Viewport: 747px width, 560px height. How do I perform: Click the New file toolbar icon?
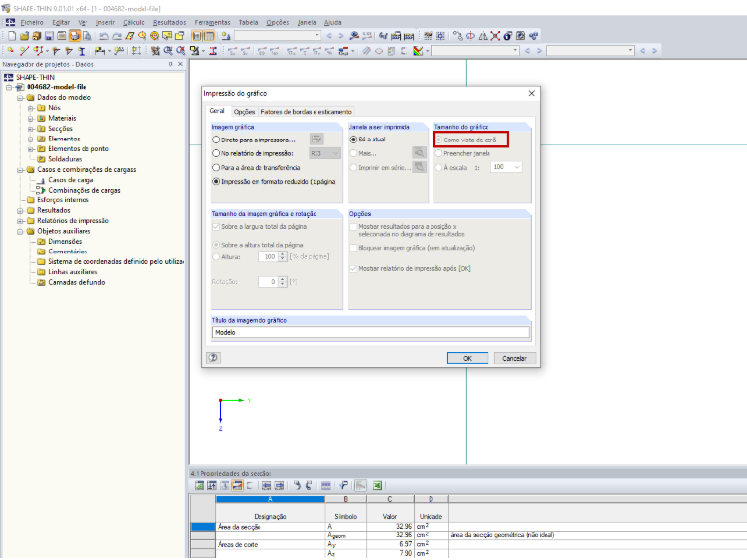point(12,36)
